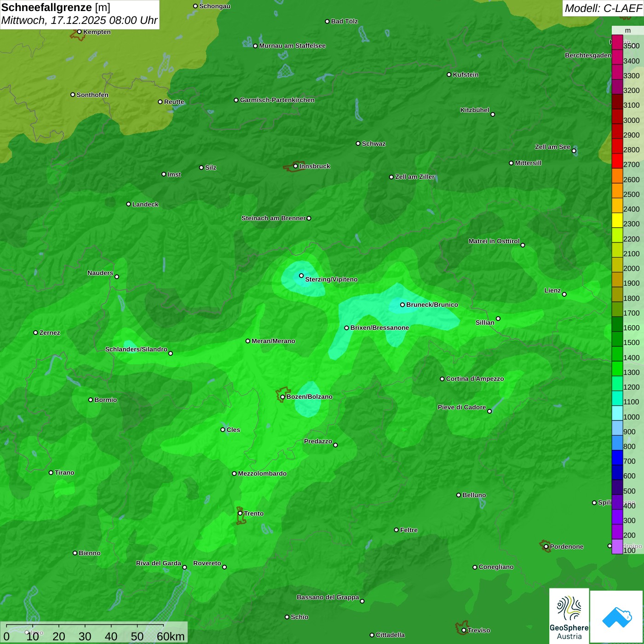The height and width of the screenshot is (644, 644).
Task: Click the date 'Mittwoch, 17.12.2025 08:00 Uhr'
Action: click(79, 21)
